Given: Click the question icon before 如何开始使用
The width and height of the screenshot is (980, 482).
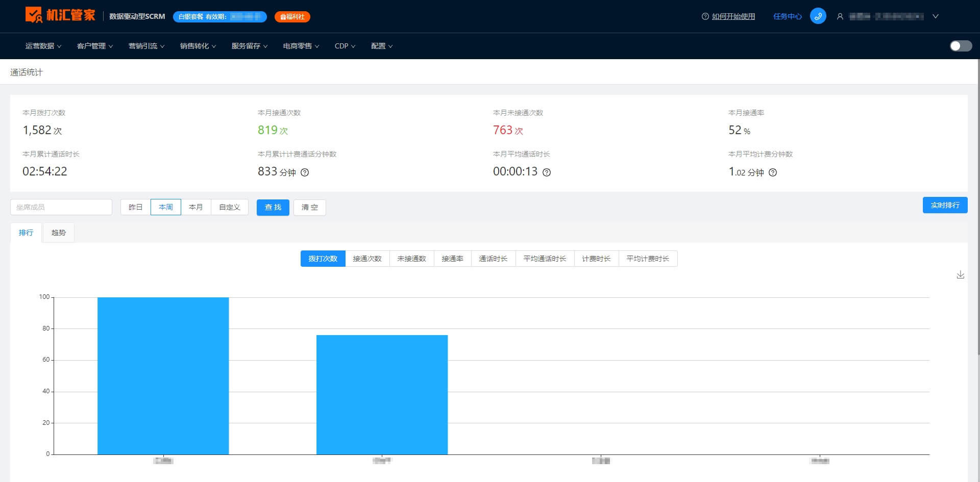Looking at the screenshot, I should pyautogui.click(x=705, y=16).
